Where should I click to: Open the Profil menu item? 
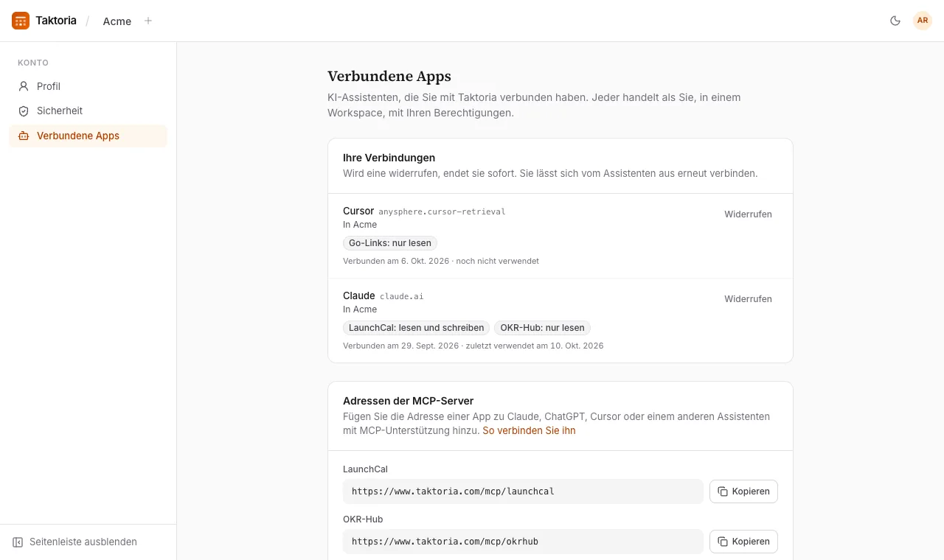pos(88,86)
